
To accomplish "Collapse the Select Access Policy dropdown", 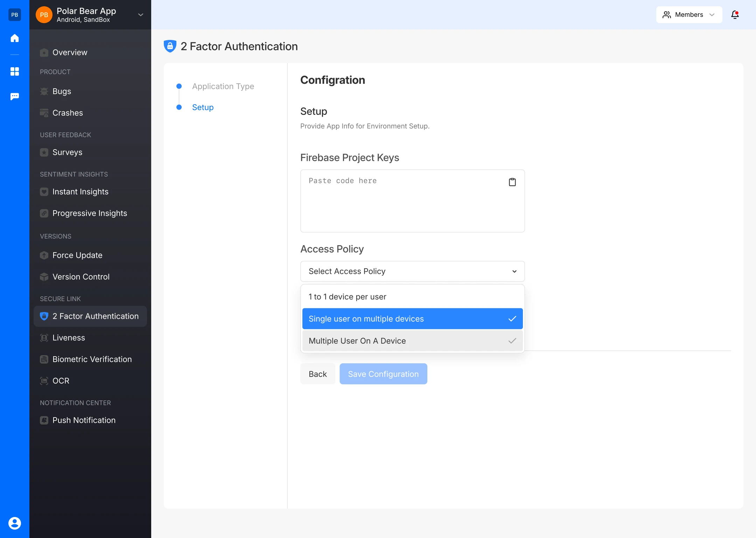I will 412,271.
